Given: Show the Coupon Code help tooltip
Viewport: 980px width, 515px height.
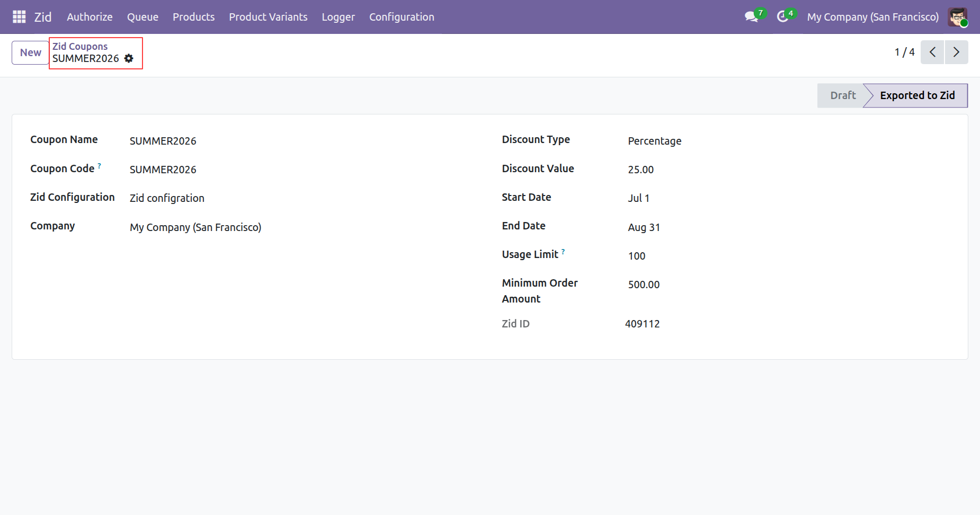Looking at the screenshot, I should click(99, 166).
